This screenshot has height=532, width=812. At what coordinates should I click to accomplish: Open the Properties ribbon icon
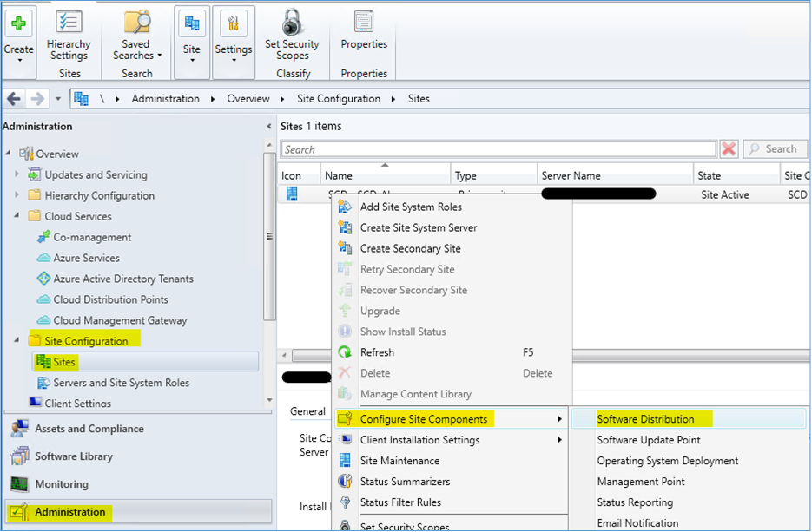364,23
